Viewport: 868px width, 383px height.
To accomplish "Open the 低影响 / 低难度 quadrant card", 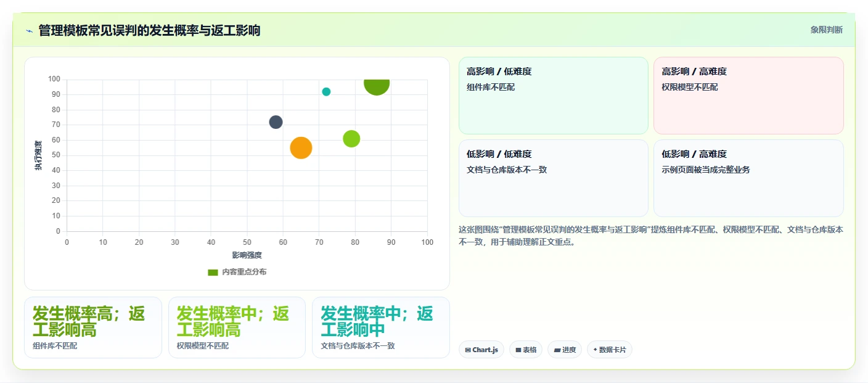I will click(554, 178).
